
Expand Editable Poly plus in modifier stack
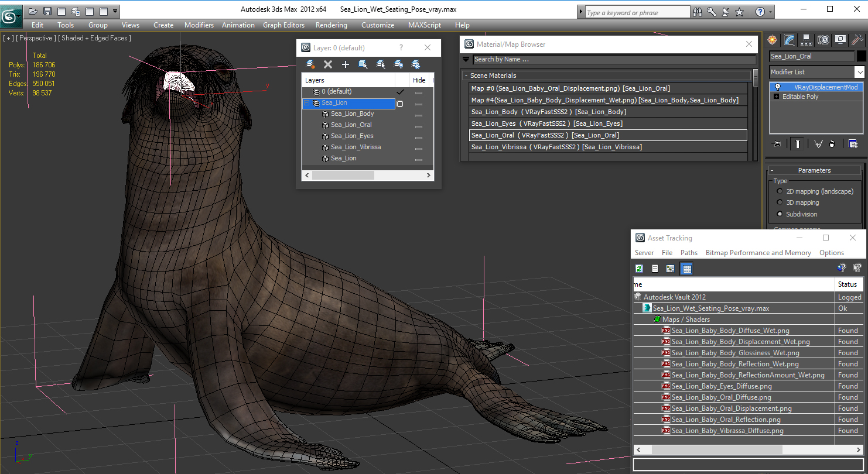pos(777,97)
